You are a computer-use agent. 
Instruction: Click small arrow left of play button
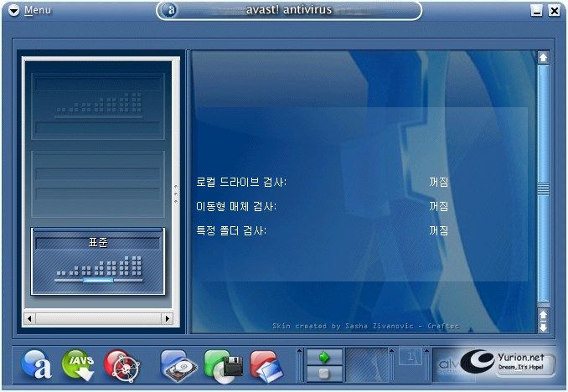[299, 351]
